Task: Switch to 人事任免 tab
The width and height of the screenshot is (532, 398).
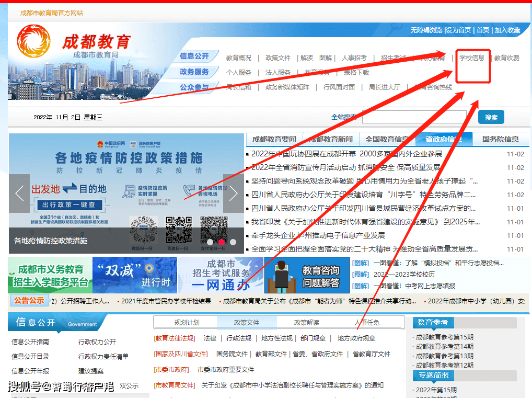Action: point(367,323)
